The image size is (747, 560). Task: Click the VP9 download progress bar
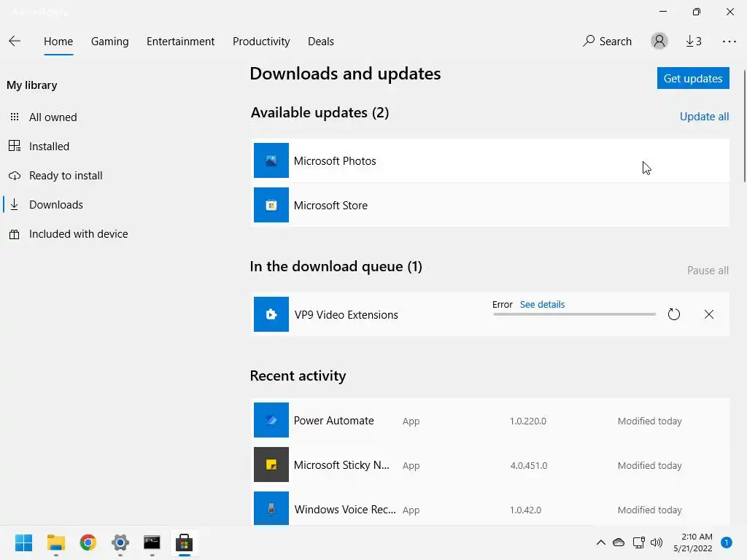click(x=575, y=314)
